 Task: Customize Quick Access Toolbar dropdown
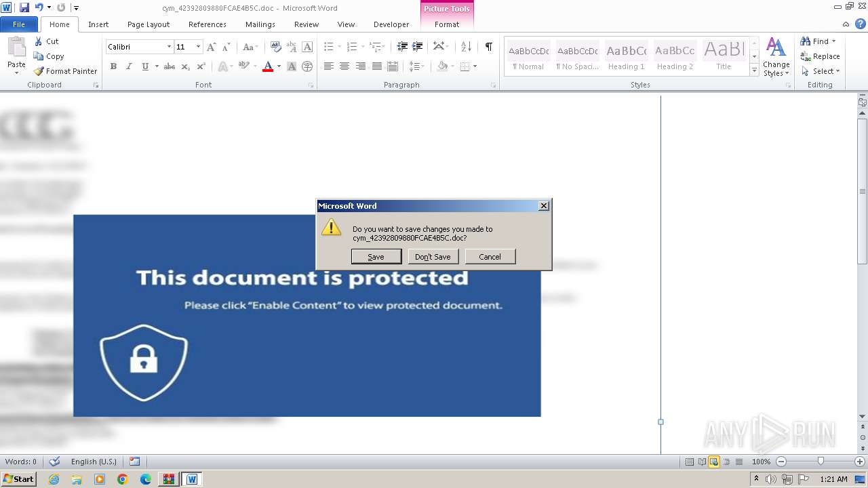pos(76,7)
